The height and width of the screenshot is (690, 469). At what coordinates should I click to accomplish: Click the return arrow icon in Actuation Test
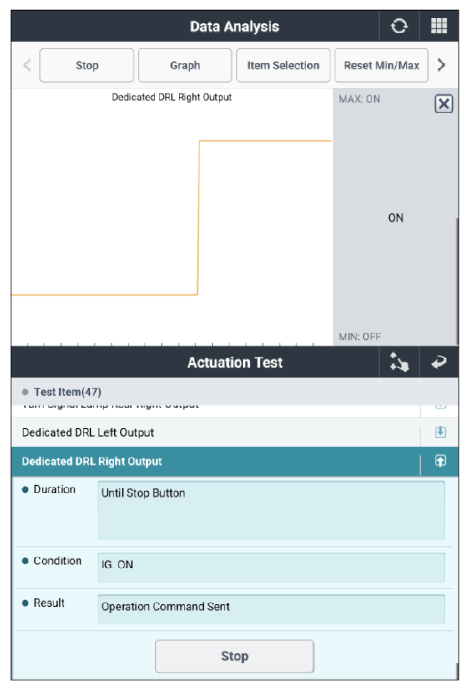coord(439,362)
